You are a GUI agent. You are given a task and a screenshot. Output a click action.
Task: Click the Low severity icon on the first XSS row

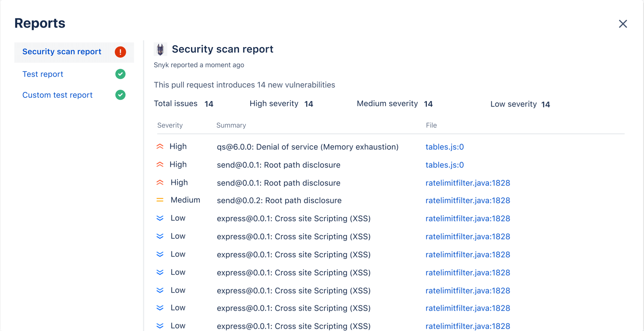click(160, 218)
